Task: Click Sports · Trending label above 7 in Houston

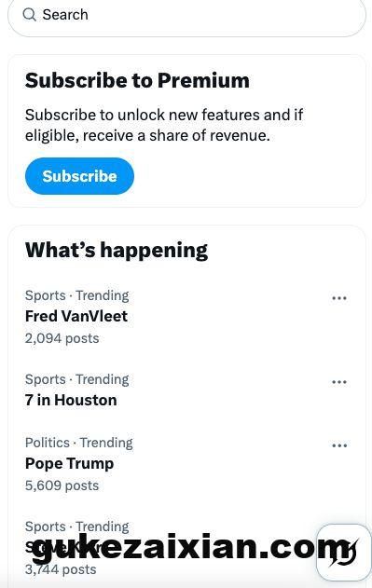Action: (x=77, y=379)
